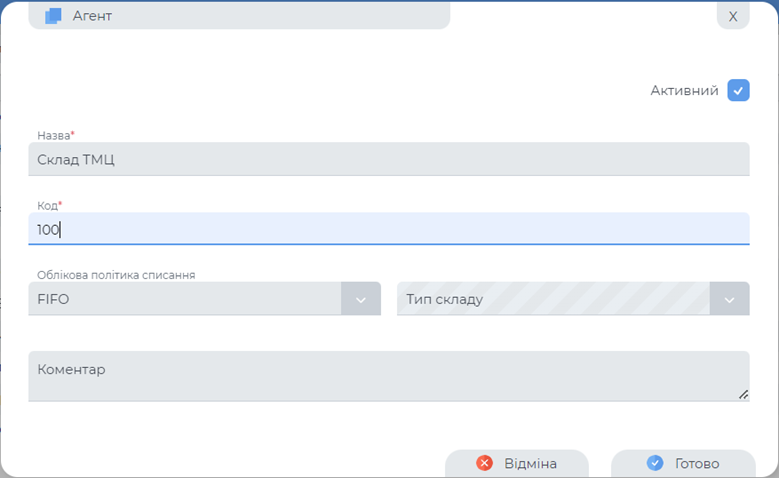Viewport: 779px width, 478px height.
Task: Grab the Коментар resize handle corner
Action: click(x=743, y=395)
